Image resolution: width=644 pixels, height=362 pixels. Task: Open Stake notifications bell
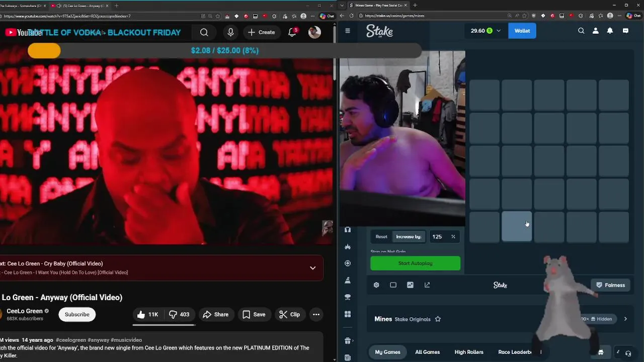pyautogui.click(x=610, y=31)
